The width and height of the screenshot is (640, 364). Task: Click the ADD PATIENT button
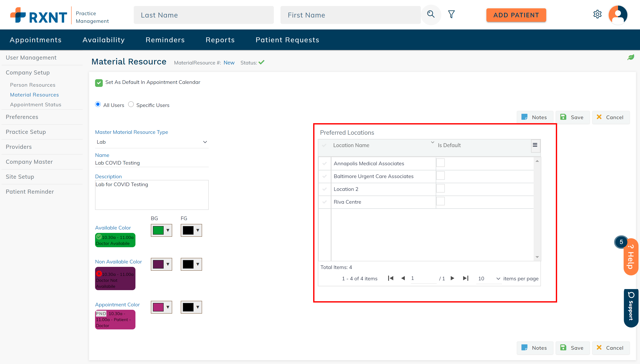tap(516, 15)
